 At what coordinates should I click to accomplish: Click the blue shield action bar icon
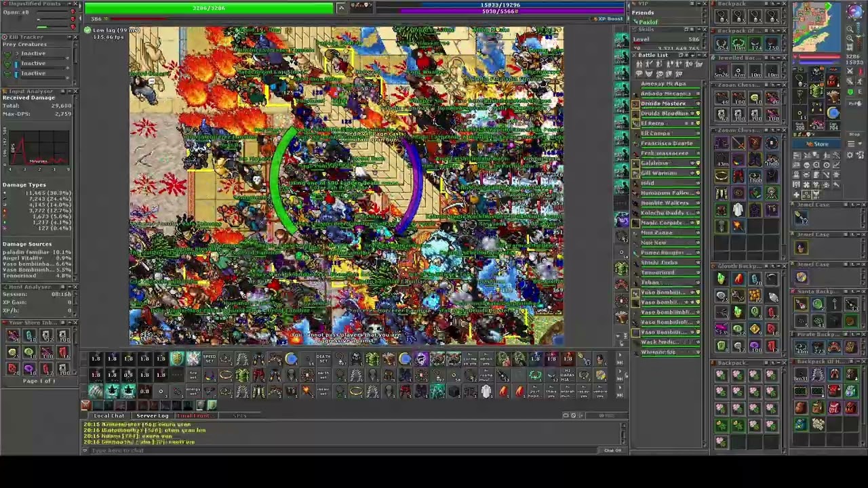(291, 359)
